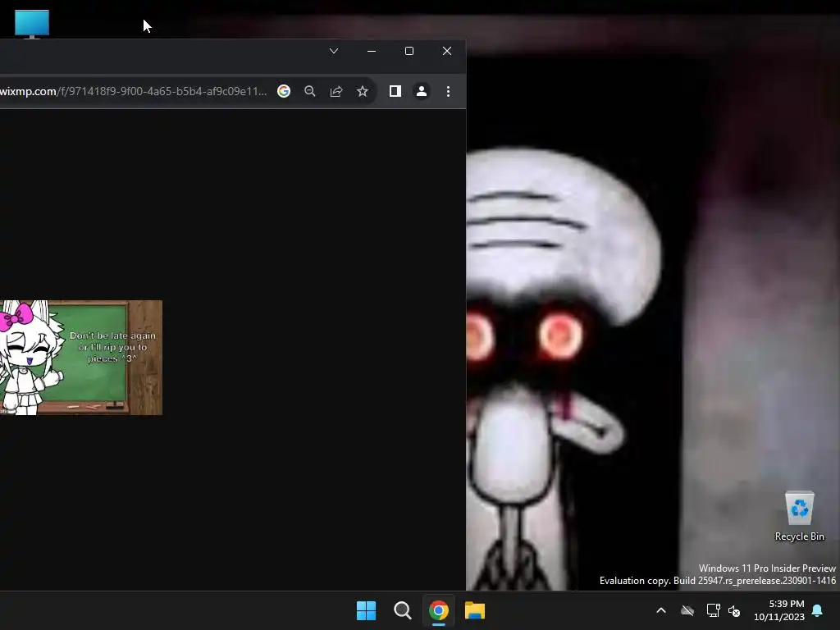Click the muted volume tray icon
Image resolution: width=840 pixels, height=630 pixels.
pyautogui.click(x=734, y=610)
